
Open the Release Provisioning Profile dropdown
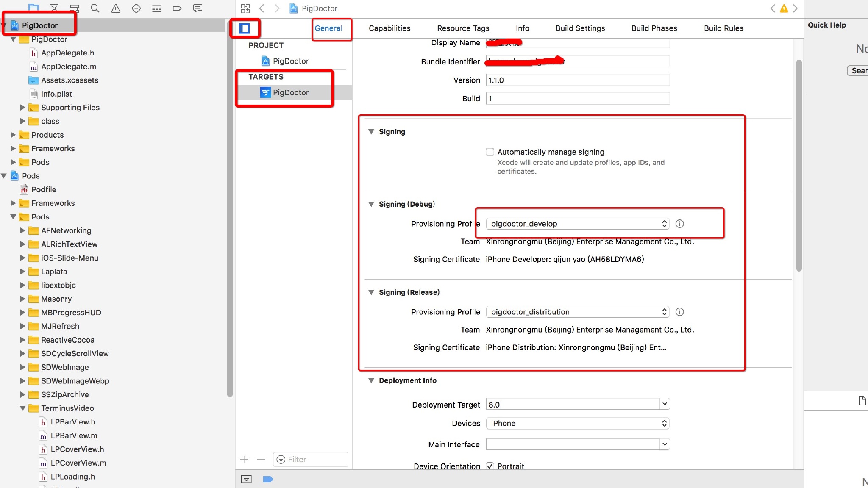click(x=578, y=312)
